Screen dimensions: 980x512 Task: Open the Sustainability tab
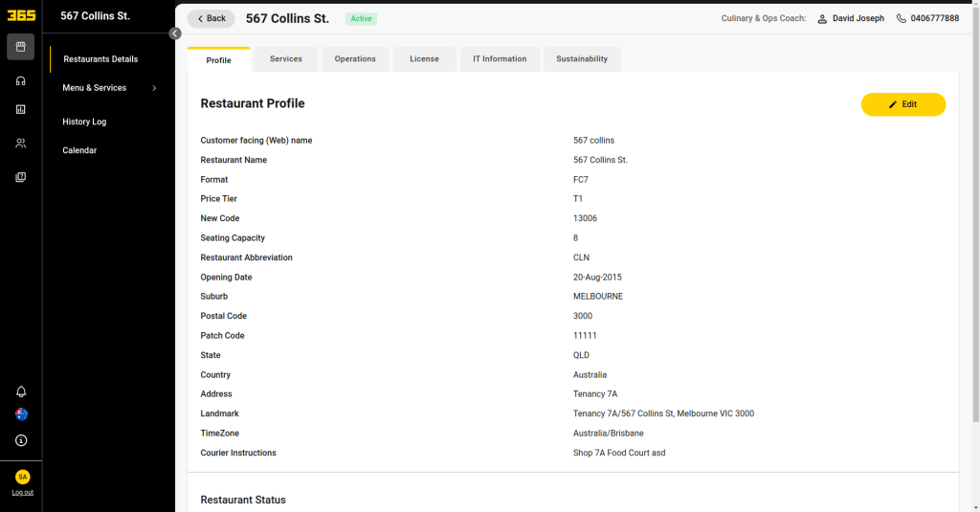click(582, 58)
